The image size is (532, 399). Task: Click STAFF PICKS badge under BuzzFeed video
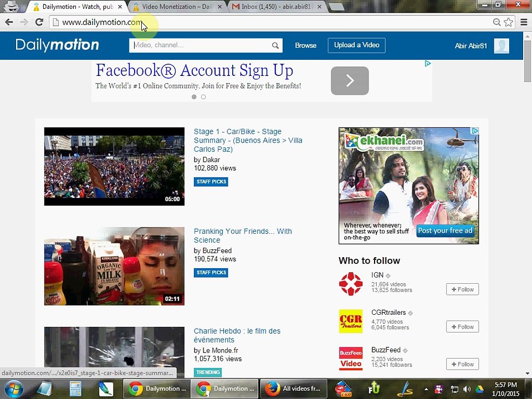tap(211, 273)
